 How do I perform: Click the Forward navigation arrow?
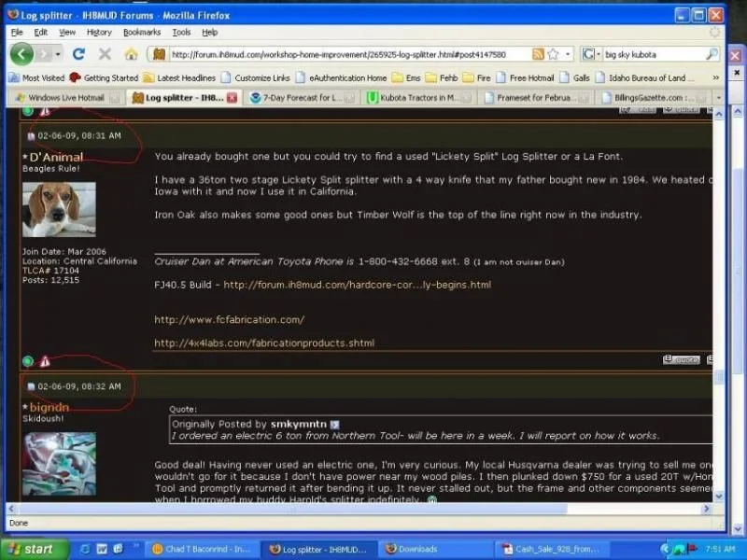pyautogui.click(x=44, y=54)
